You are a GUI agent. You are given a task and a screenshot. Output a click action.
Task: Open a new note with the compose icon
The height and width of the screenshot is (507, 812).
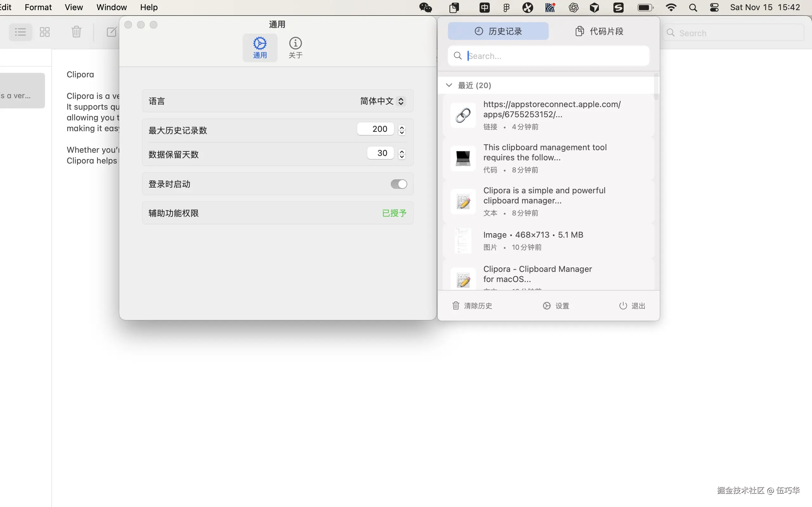click(112, 31)
